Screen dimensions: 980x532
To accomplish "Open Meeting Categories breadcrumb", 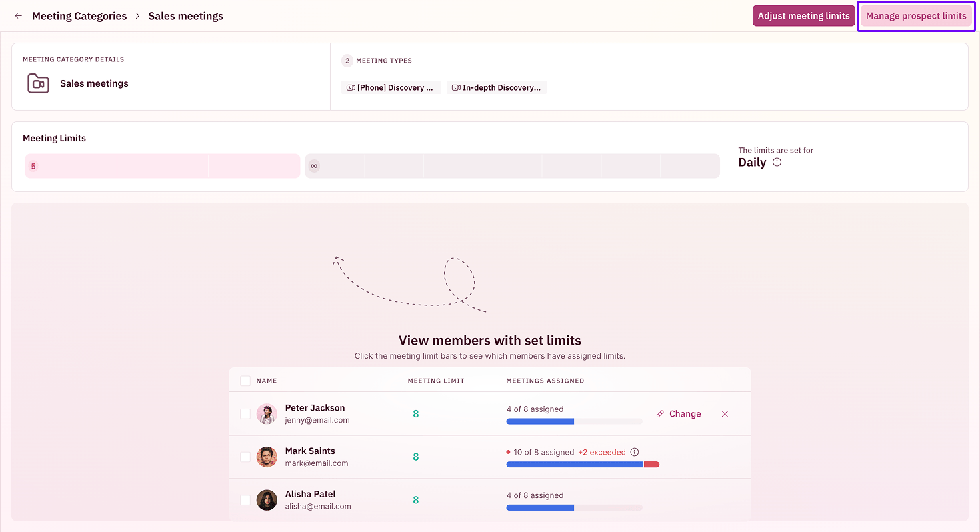I will click(79, 16).
